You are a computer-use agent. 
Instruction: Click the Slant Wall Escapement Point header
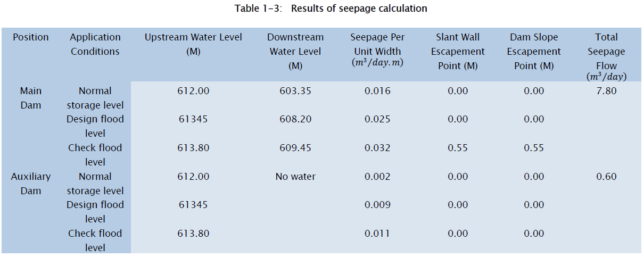tap(458, 52)
